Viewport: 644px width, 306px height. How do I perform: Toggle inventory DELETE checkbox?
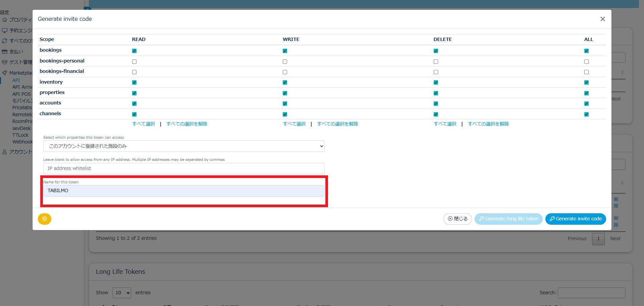click(x=436, y=83)
